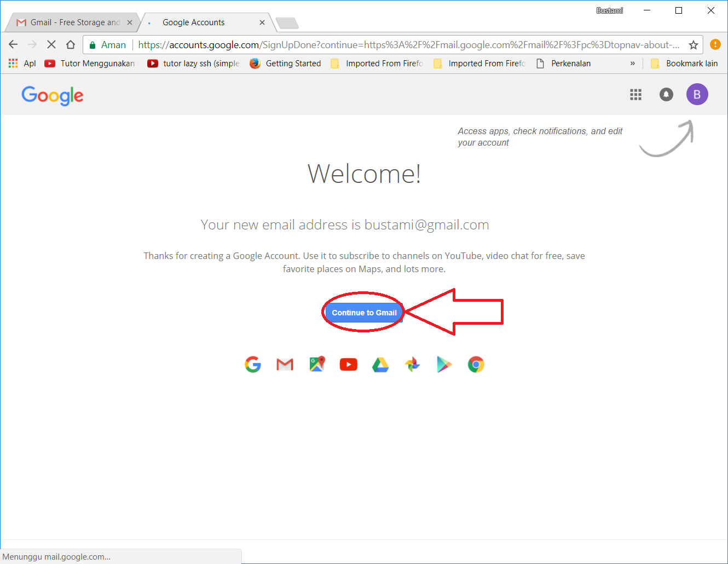Open the Tutor Menggunakan bookmark
The width and height of the screenshot is (728, 564).
(x=90, y=64)
